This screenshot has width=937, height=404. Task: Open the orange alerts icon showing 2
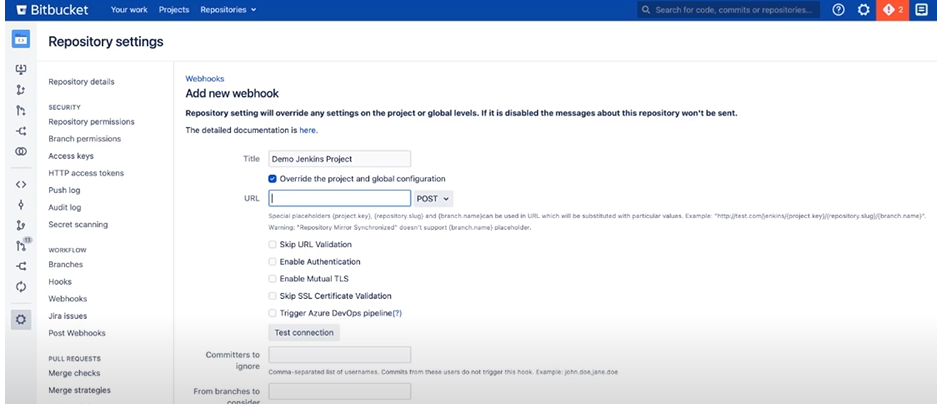pyautogui.click(x=893, y=10)
